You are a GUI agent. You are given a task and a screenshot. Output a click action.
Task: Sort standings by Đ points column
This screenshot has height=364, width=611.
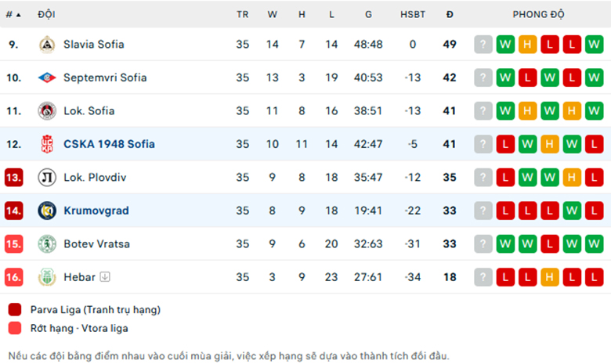click(450, 14)
